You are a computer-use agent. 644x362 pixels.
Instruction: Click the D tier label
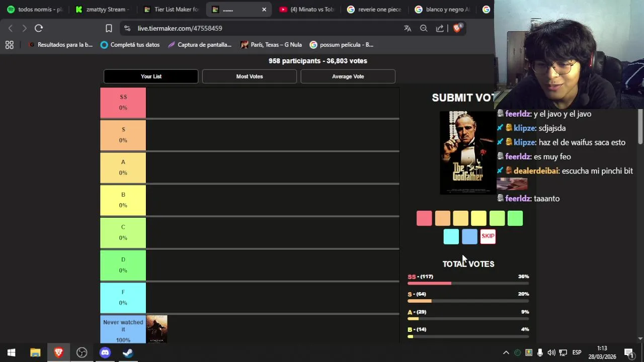coord(123,265)
